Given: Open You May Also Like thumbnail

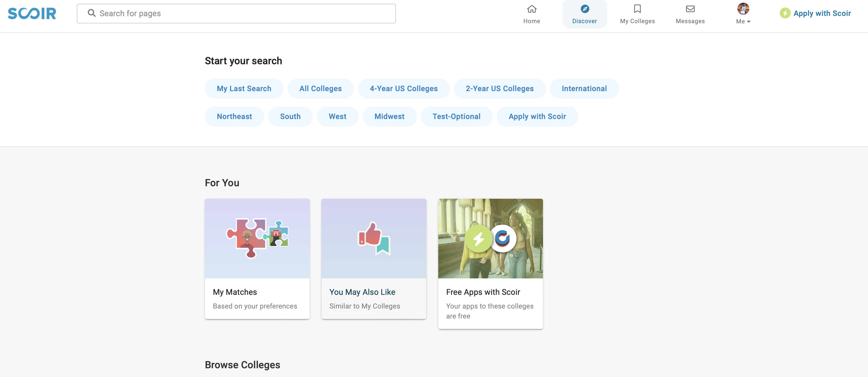Looking at the screenshot, I should click(x=374, y=238).
